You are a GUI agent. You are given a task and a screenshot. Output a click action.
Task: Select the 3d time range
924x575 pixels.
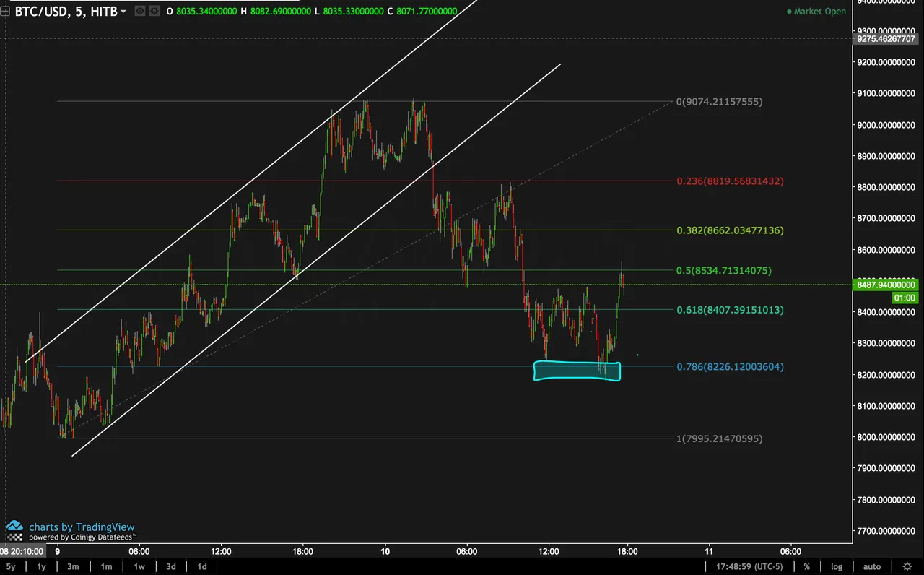point(171,567)
